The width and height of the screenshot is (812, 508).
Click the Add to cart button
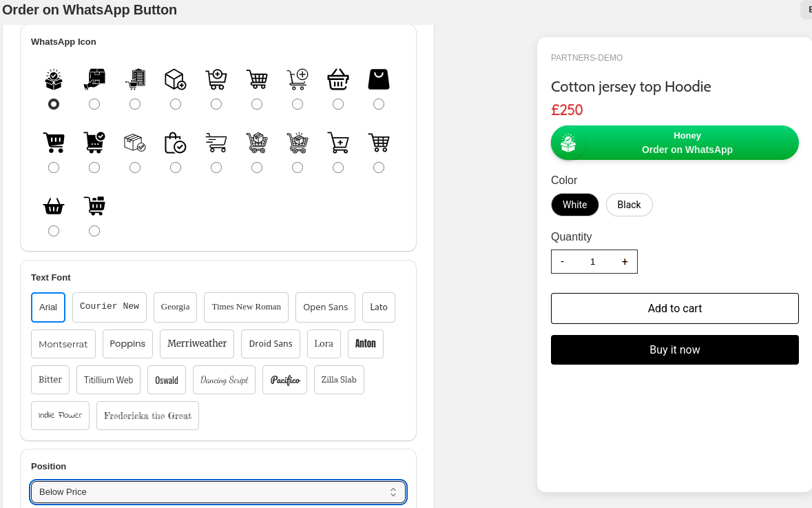[675, 308]
